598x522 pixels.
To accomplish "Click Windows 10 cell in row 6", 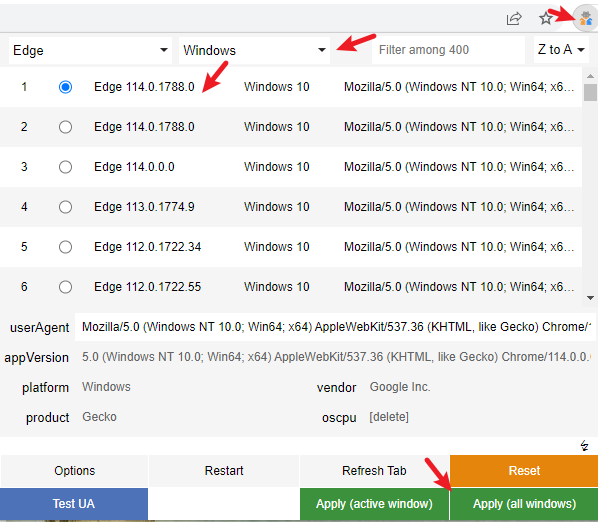I will pyautogui.click(x=276, y=287).
